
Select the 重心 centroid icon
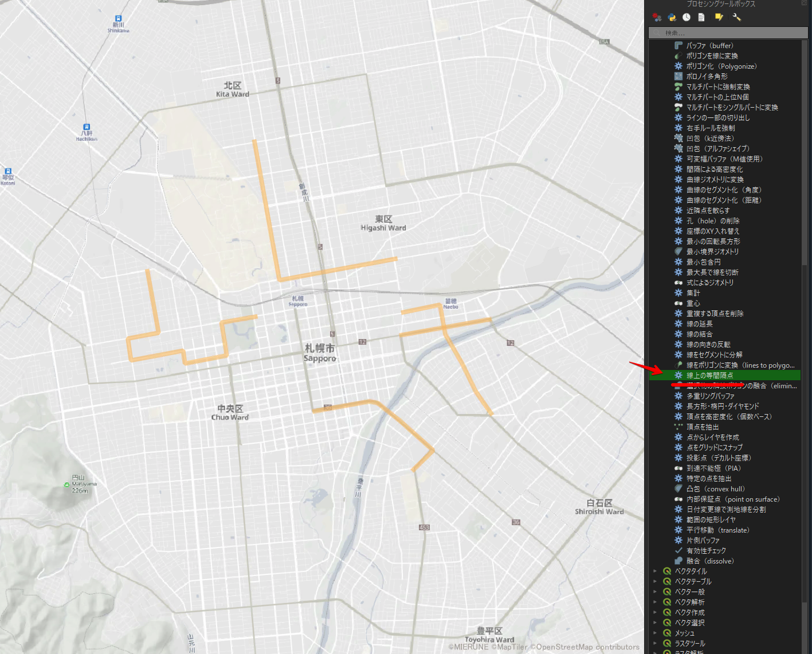[x=678, y=303]
